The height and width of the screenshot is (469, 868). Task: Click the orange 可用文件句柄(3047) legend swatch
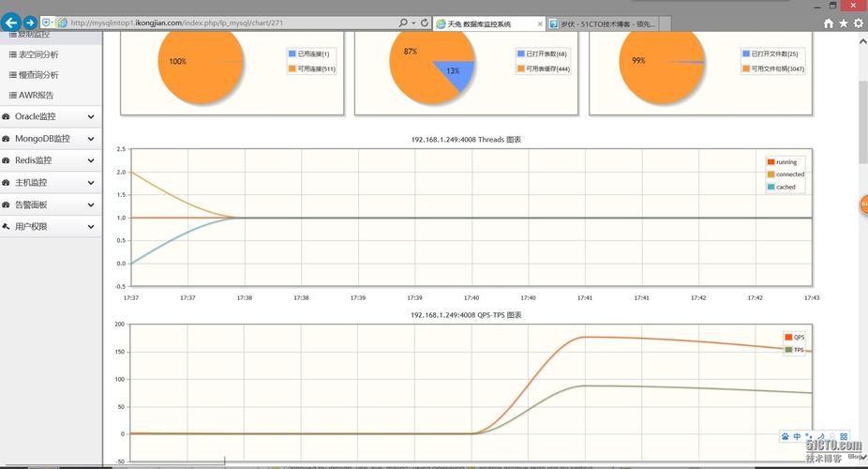(745, 68)
